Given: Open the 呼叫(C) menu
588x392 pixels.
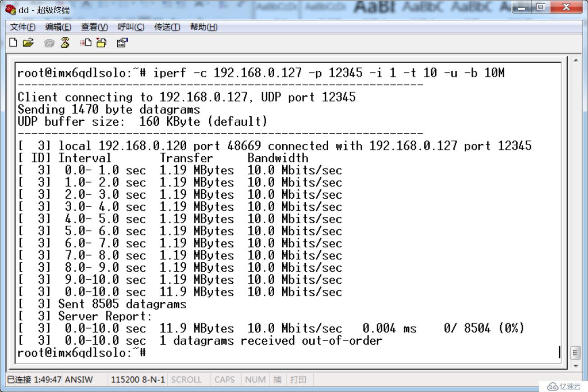Looking at the screenshot, I should tap(131, 27).
